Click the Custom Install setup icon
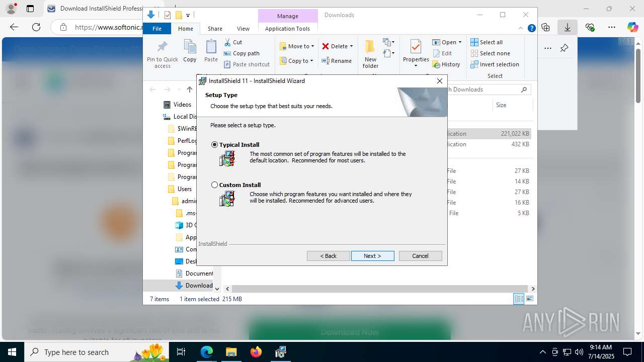This screenshot has height=362, width=644. 227,199
